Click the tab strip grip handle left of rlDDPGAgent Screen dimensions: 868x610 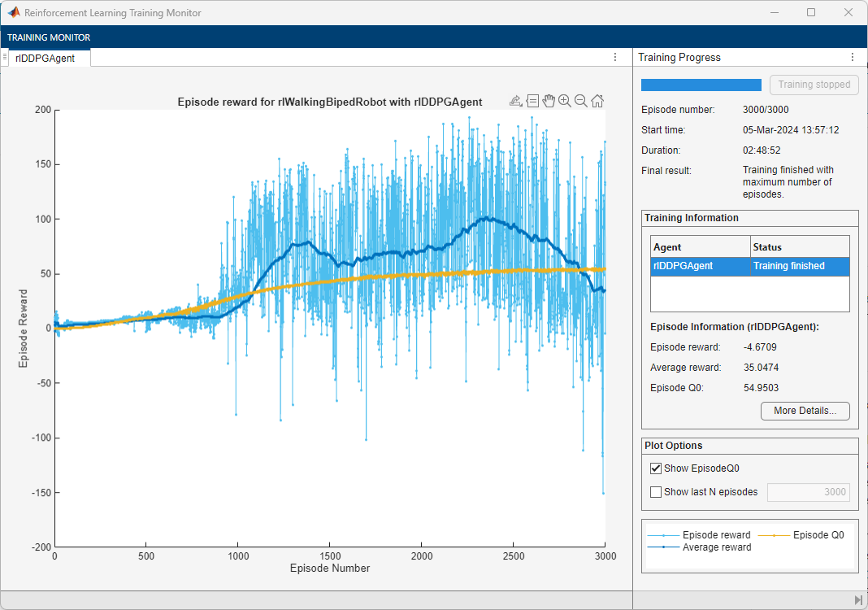pos(5,57)
